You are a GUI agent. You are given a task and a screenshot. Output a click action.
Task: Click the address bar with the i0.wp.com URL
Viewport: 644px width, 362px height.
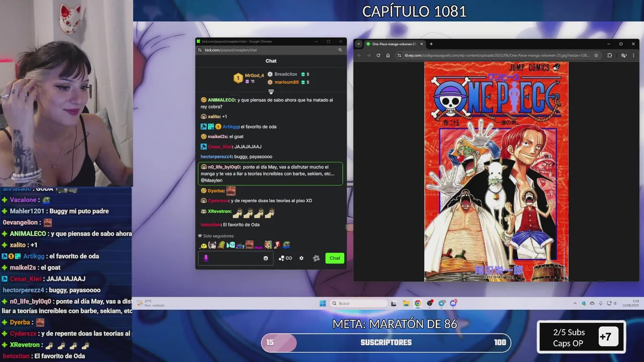coord(498,55)
